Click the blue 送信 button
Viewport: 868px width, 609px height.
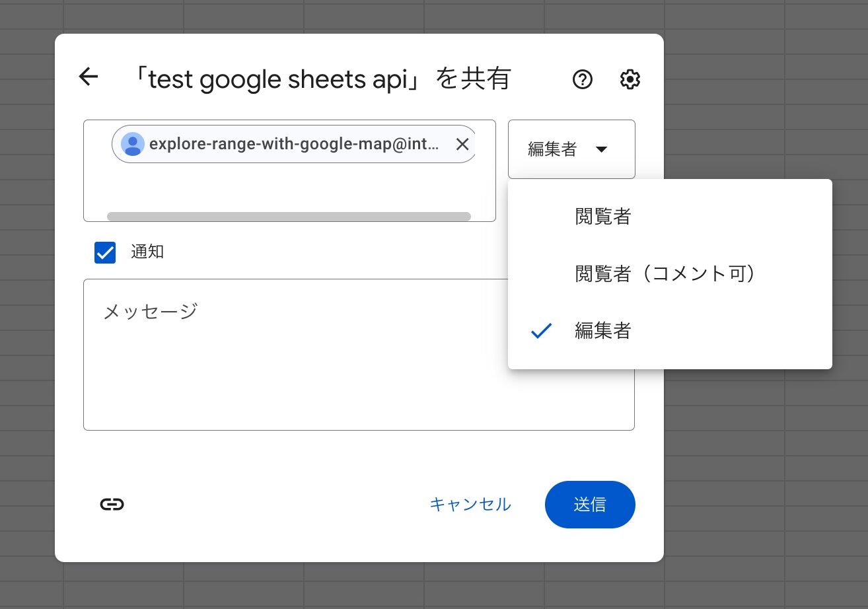590,504
